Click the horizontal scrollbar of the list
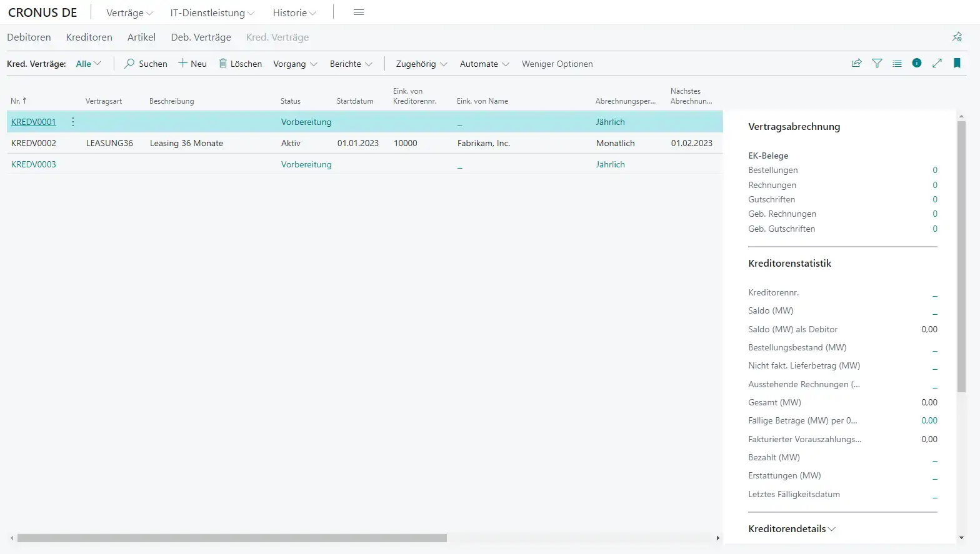Screen dimensions: 980x554 [x=231, y=538]
